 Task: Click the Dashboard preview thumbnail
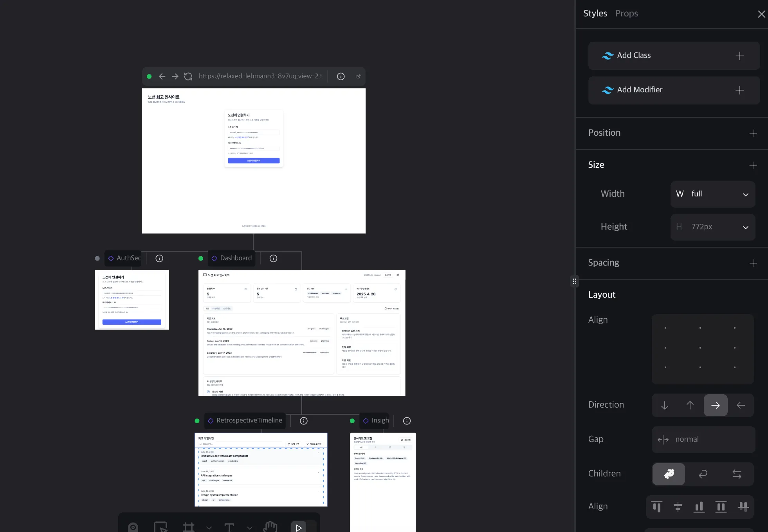302,333
